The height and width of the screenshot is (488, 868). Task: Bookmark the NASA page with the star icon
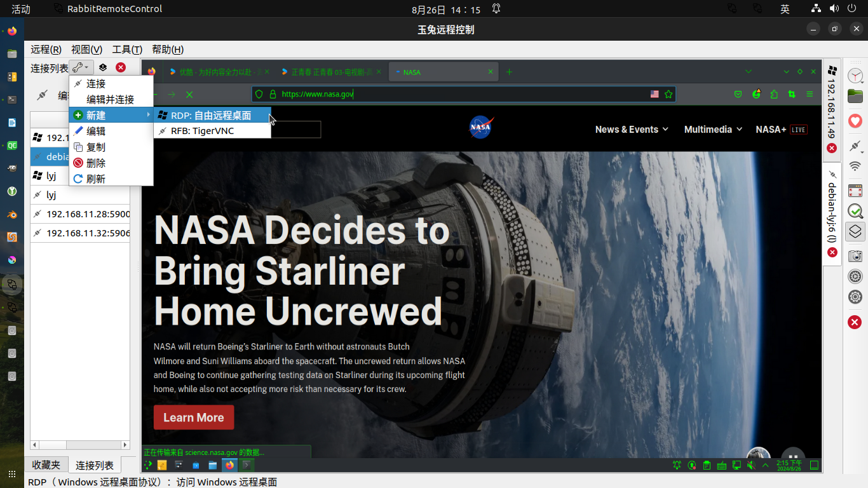pos(668,94)
